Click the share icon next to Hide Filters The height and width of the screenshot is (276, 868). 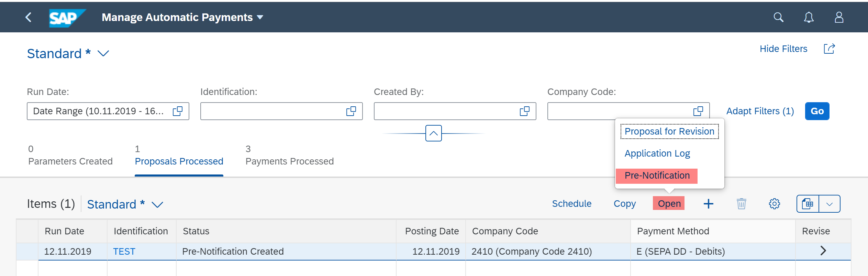(829, 49)
